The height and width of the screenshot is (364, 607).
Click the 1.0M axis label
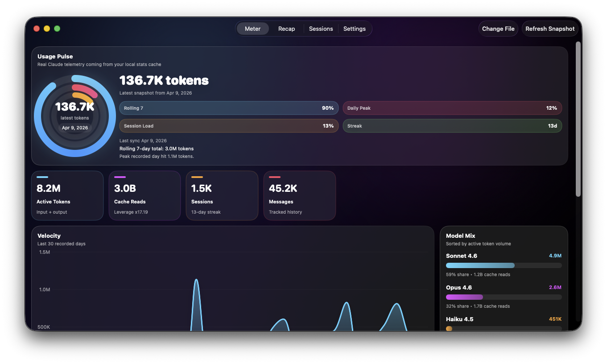(45, 290)
